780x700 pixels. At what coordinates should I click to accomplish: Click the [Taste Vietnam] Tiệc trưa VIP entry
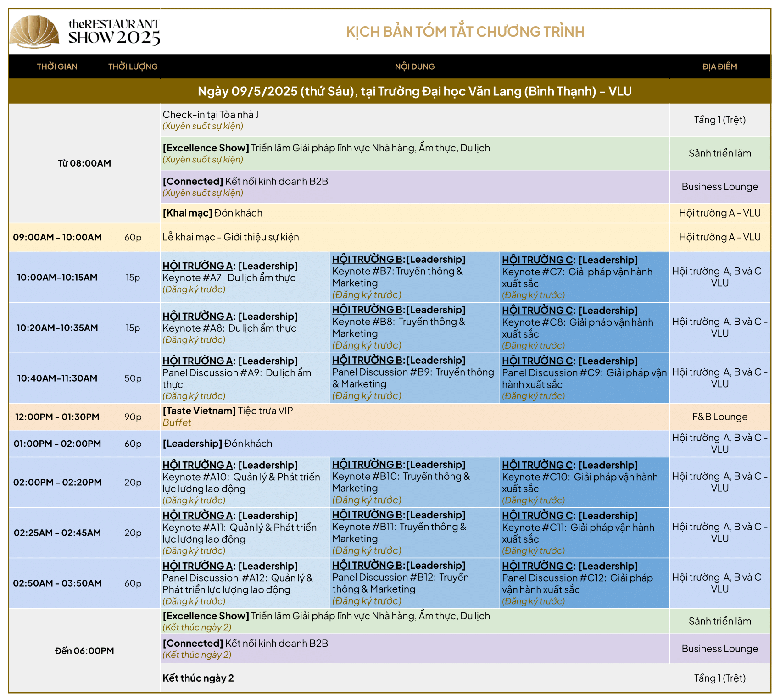pos(228,411)
